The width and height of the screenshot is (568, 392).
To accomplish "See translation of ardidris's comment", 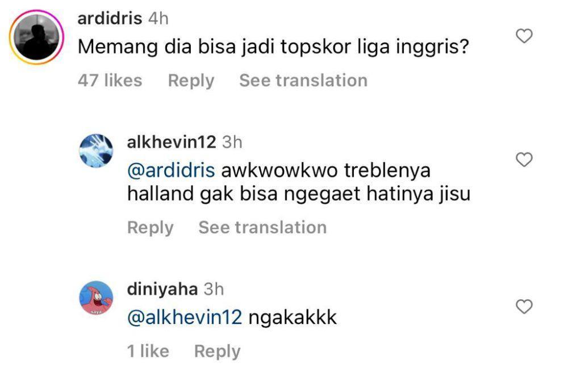I will (x=303, y=81).
